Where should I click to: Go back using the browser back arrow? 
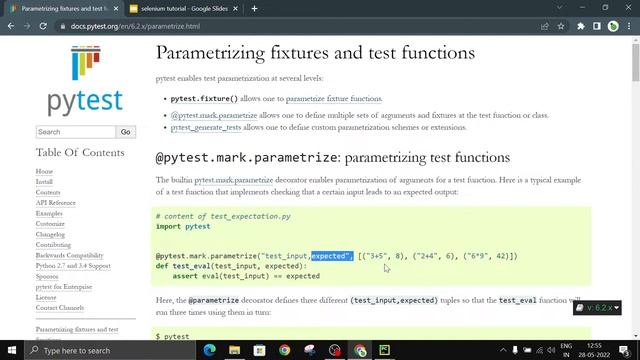(11, 26)
